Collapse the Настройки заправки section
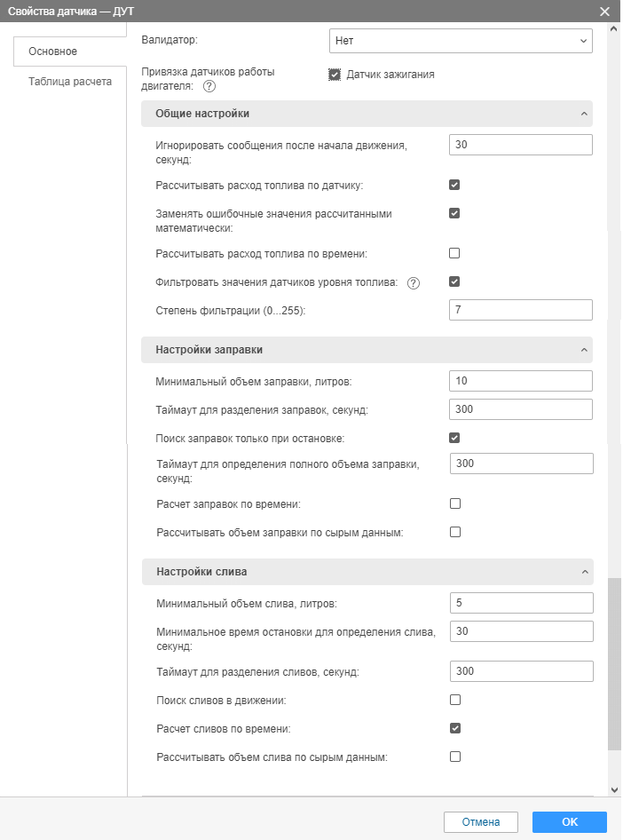The height and width of the screenshot is (840, 623). [583, 350]
